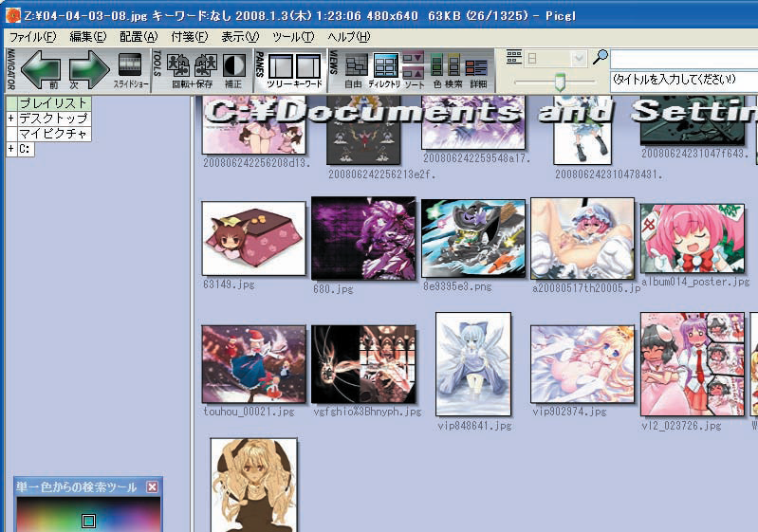
Task: Click the search field beside the magnifier
Action: 684,60
